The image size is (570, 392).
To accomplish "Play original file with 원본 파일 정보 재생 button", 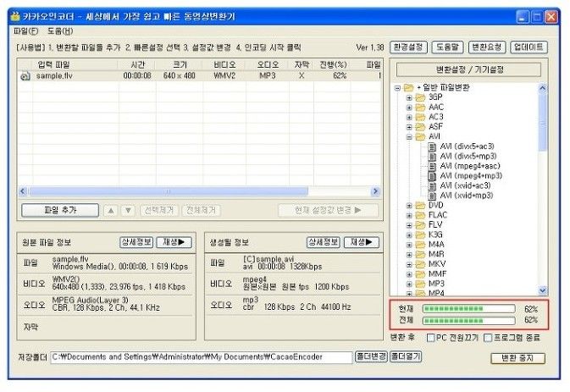I will (174, 242).
